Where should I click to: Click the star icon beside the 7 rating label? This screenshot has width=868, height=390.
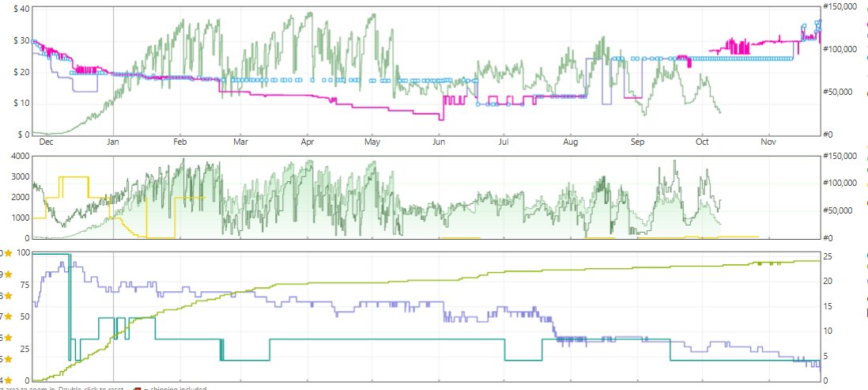pos(8,317)
